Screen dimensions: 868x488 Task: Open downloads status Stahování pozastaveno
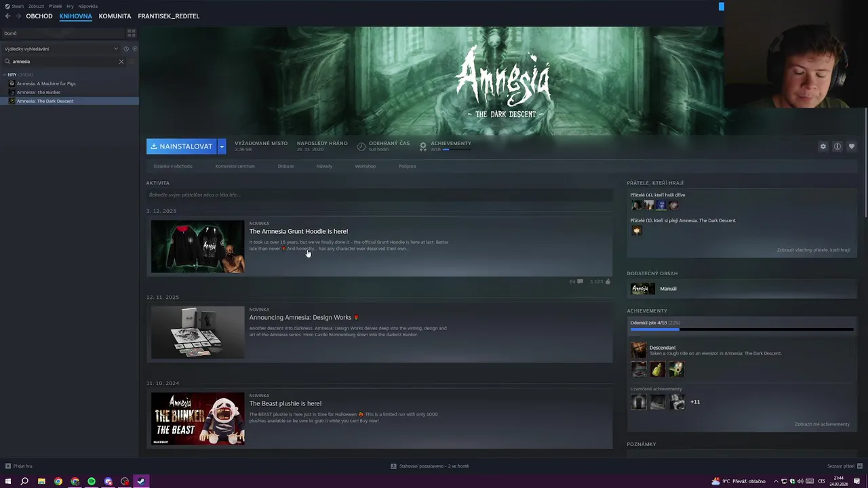click(430, 466)
